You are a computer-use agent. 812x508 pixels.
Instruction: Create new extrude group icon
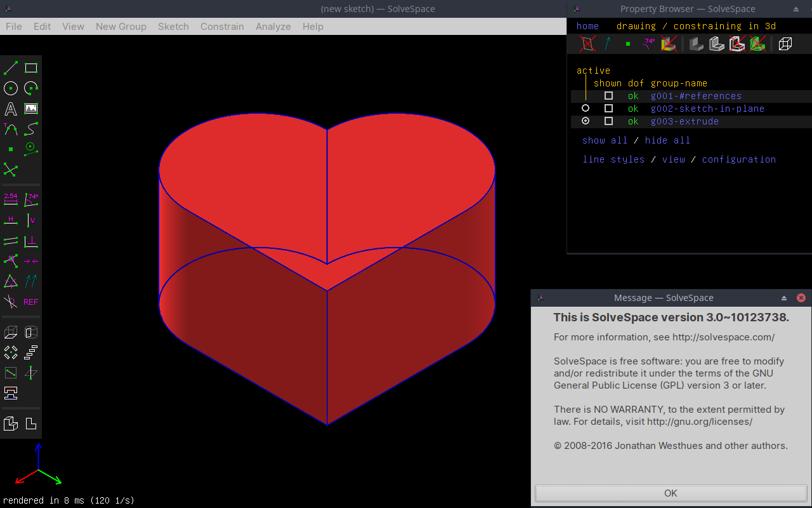point(11,332)
